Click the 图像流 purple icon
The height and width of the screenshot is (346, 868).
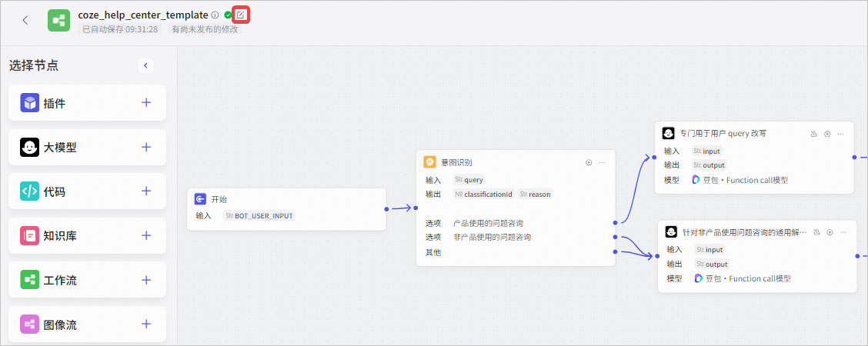tap(29, 324)
